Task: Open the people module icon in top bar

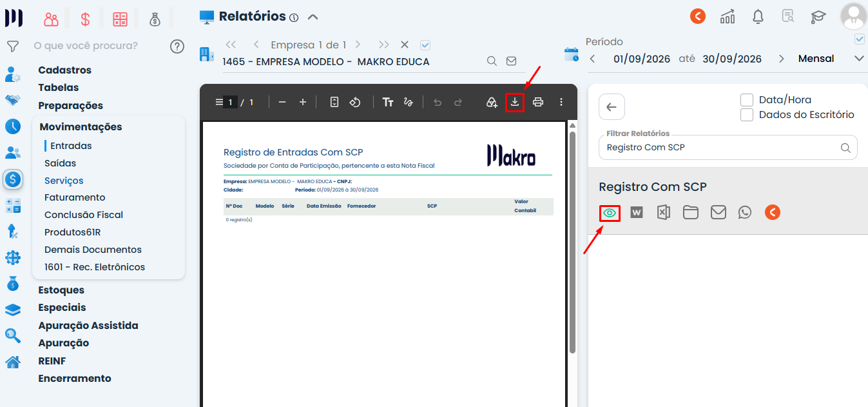Action: click(x=52, y=19)
